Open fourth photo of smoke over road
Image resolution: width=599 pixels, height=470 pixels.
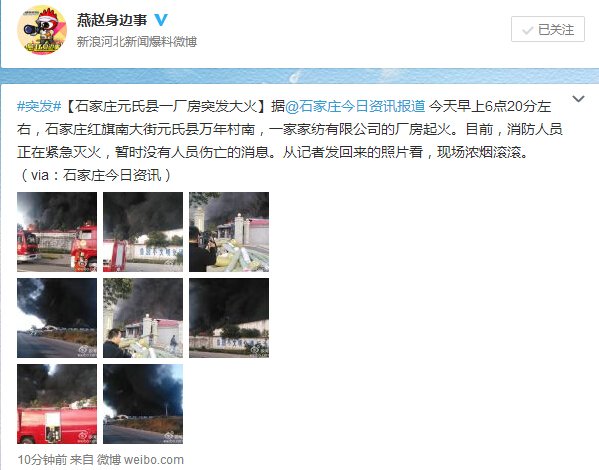[x=57, y=318]
